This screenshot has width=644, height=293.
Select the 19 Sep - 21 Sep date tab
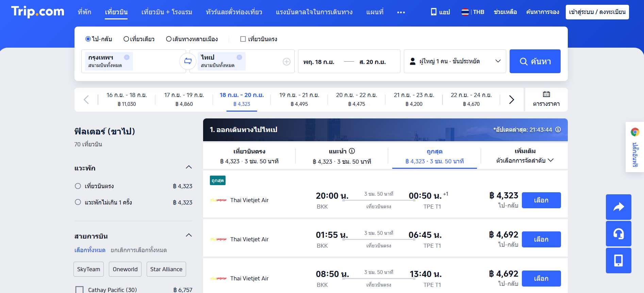tap(299, 99)
